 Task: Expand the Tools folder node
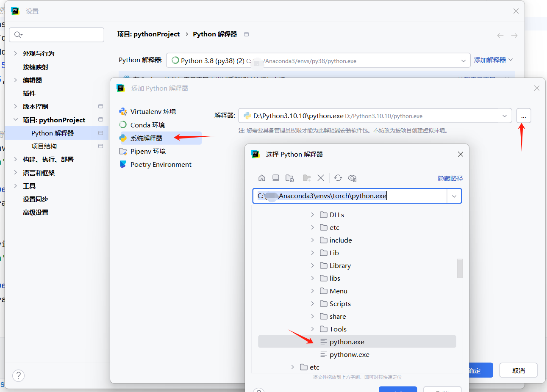click(313, 329)
